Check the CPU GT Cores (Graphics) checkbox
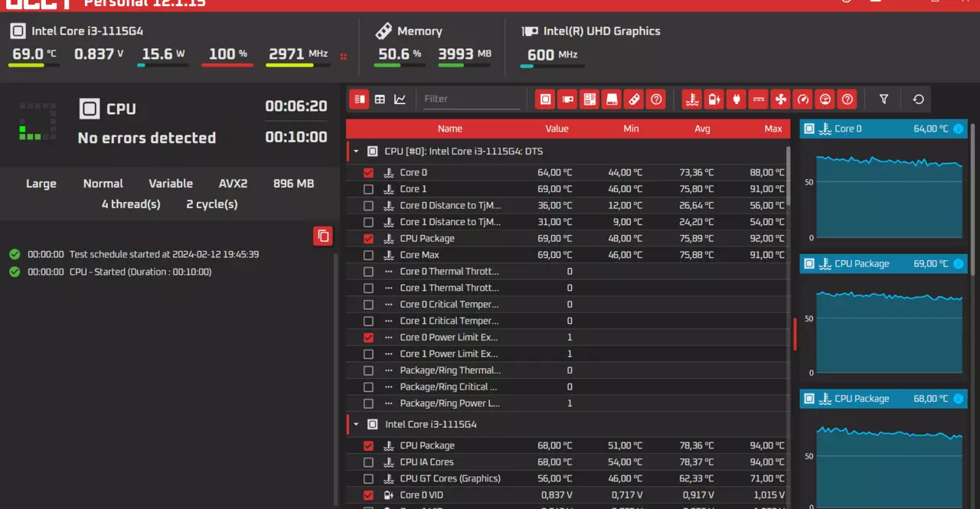Image resolution: width=980 pixels, height=509 pixels. point(368,478)
